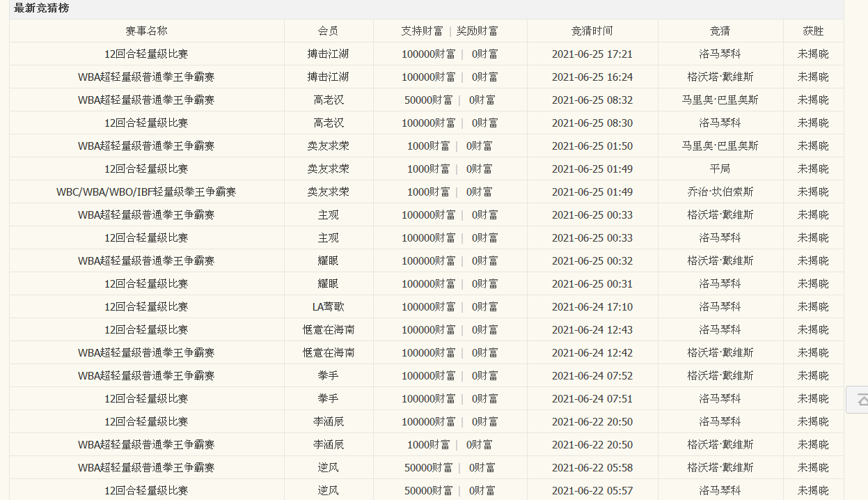The height and width of the screenshot is (500, 868).
Task: Click the 乔治·坎伯索斯 guess cell
Action: (x=720, y=192)
